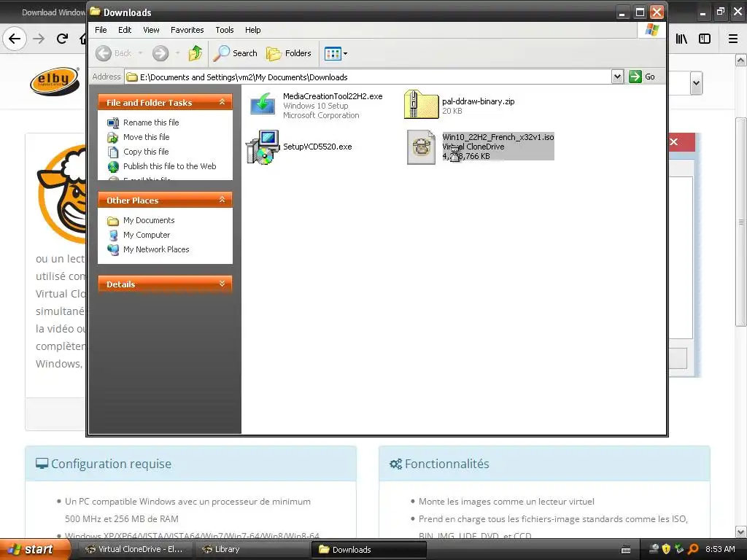Click the security shield tray icon
The height and width of the screenshot is (560, 747).
coord(666,549)
